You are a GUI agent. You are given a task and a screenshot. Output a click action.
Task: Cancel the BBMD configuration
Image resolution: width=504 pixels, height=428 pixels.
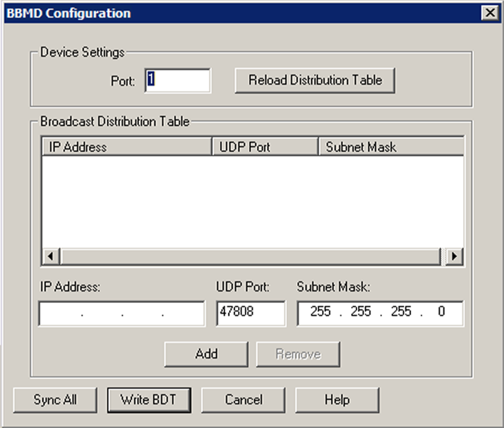coord(243,400)
